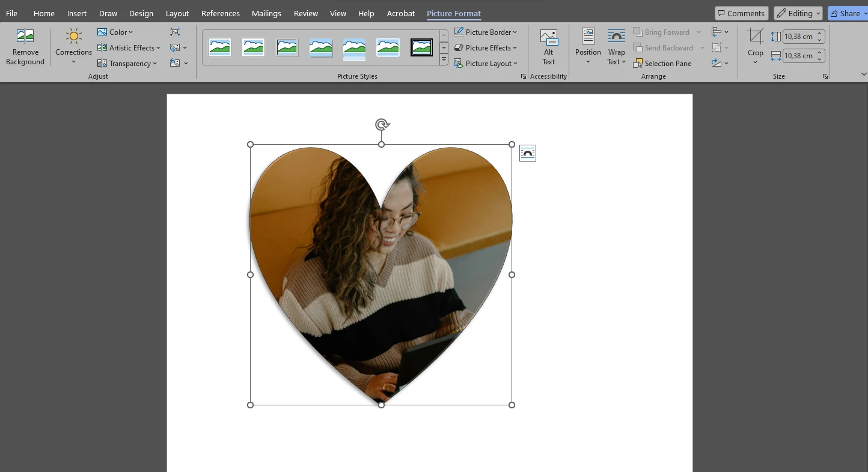The width and height of the screenshot is (868, 472).
Task: Switch to the Layout tab
Action: 177,13
